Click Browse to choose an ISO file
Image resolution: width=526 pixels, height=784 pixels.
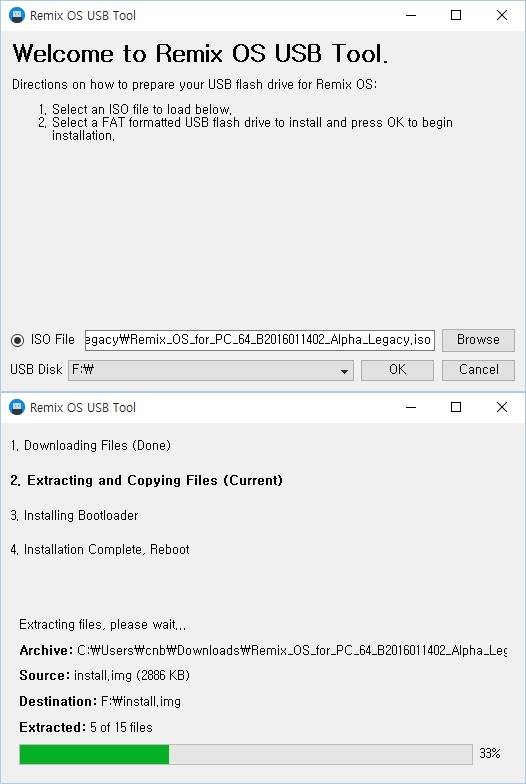478,340
